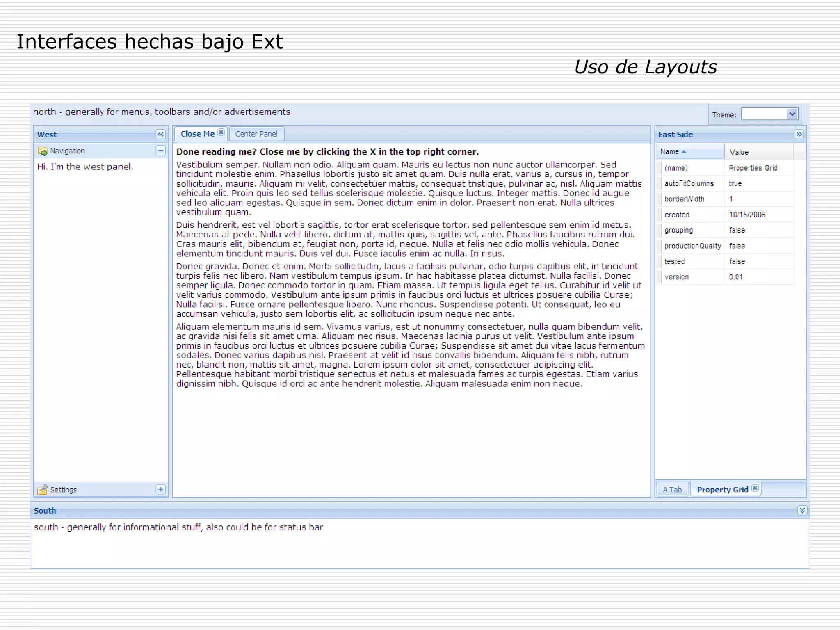Click the Settings folder icon
Screen dimensions: 840x630
(42, 489)
